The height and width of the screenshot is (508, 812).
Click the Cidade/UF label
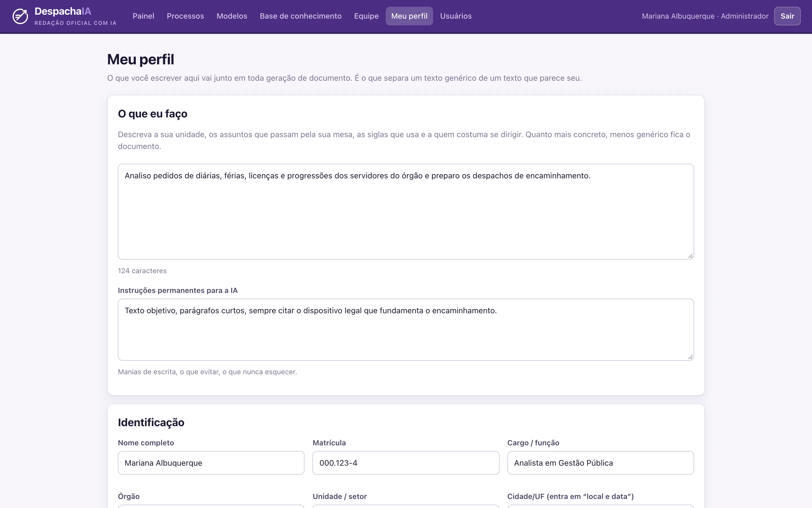(570, 496)
